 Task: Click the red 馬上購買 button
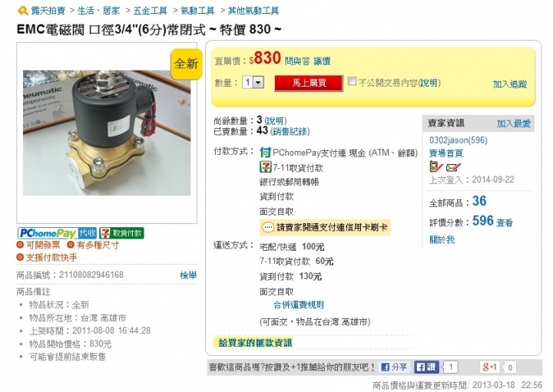tap(309, 83)
